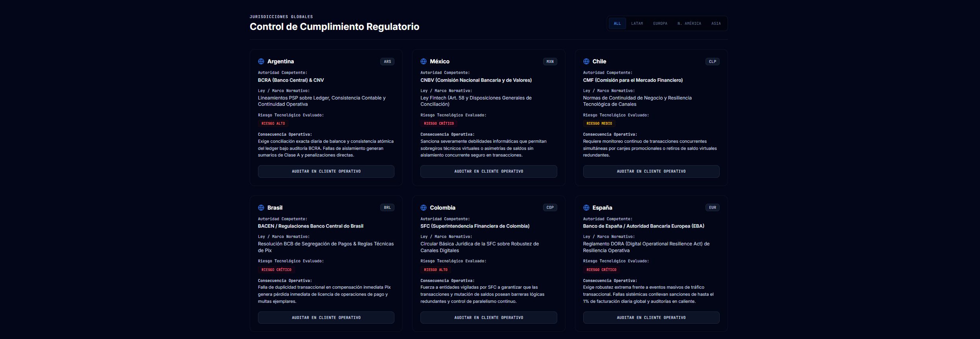
Task: Click the Ley Fintech Art. 58 text
Action: [x=476, y=101]
